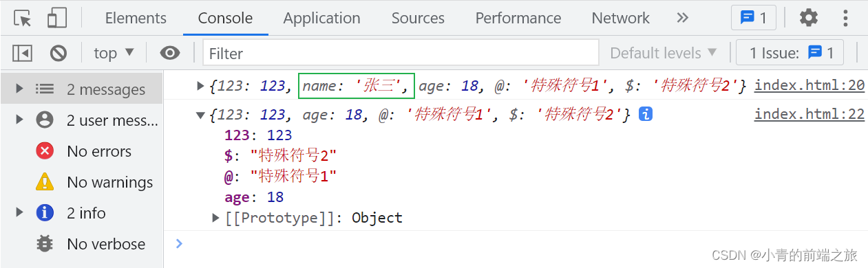Click the red error circle icon
Image resolution: width=868 pixels, height=268 pixels.
coord(45,151)
